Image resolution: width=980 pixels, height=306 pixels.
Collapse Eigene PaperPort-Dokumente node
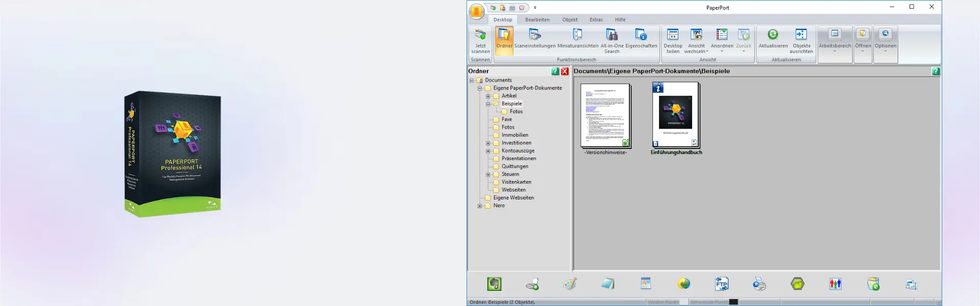click(x=480, y=88)
